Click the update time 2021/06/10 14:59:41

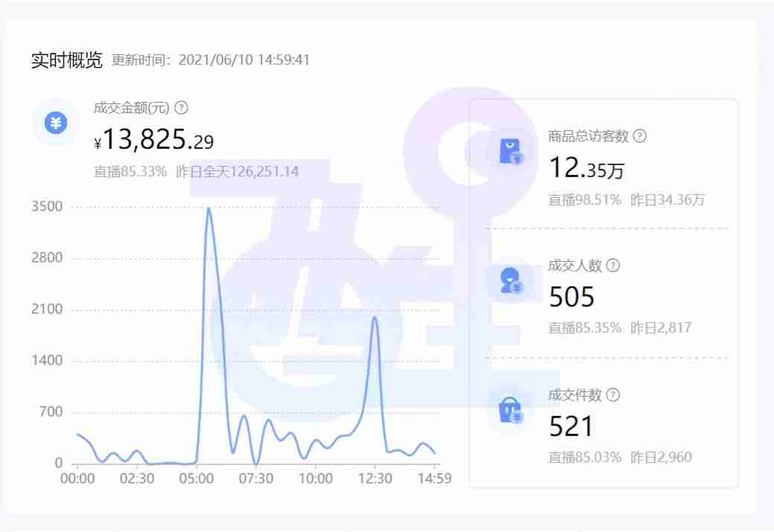coord(244,60)
